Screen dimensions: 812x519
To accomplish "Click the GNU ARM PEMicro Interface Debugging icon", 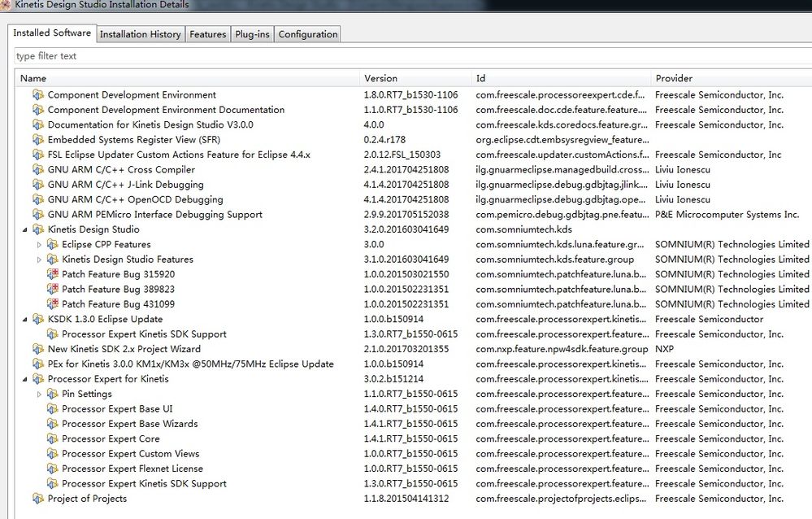I will pyautogui.click(x=38, y=215).
